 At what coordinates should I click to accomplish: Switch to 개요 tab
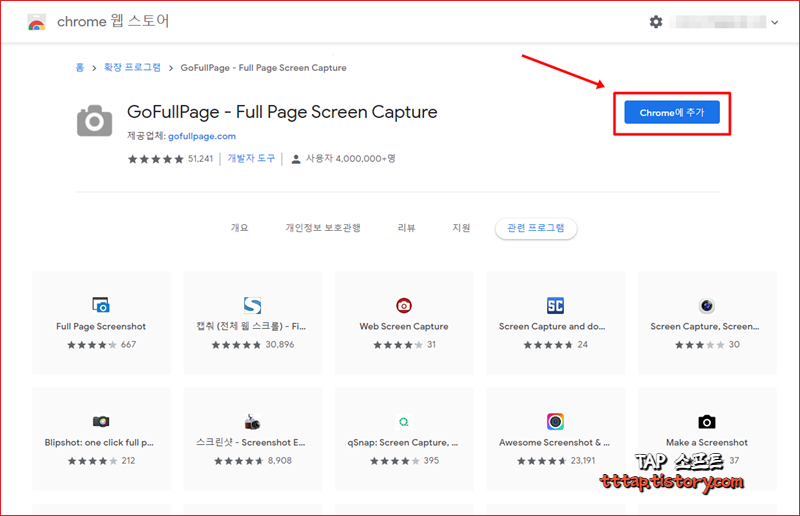tap(239, 228)
